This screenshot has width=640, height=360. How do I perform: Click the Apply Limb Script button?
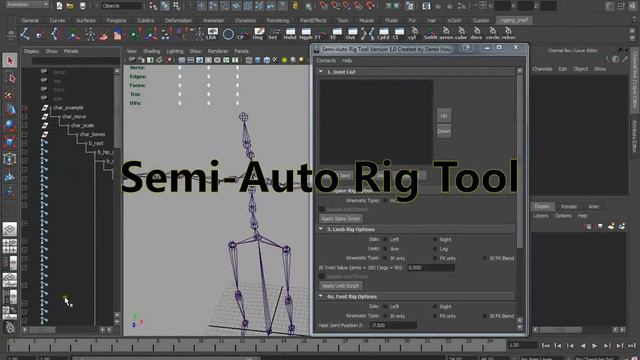340,286
